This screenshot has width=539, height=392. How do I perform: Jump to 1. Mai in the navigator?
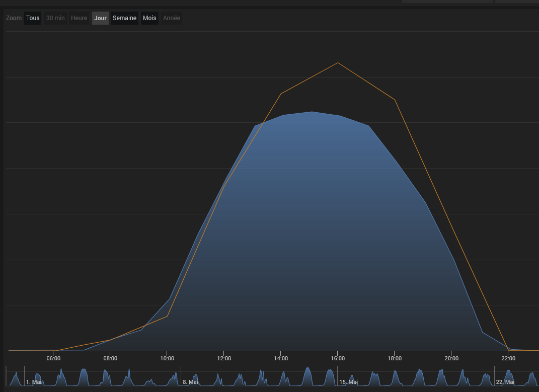(34, 382)
